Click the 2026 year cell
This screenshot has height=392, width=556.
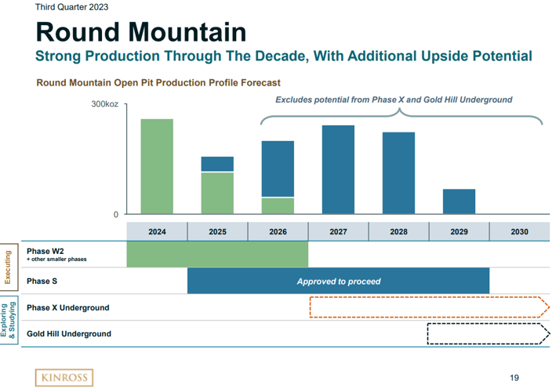[278, 231]
